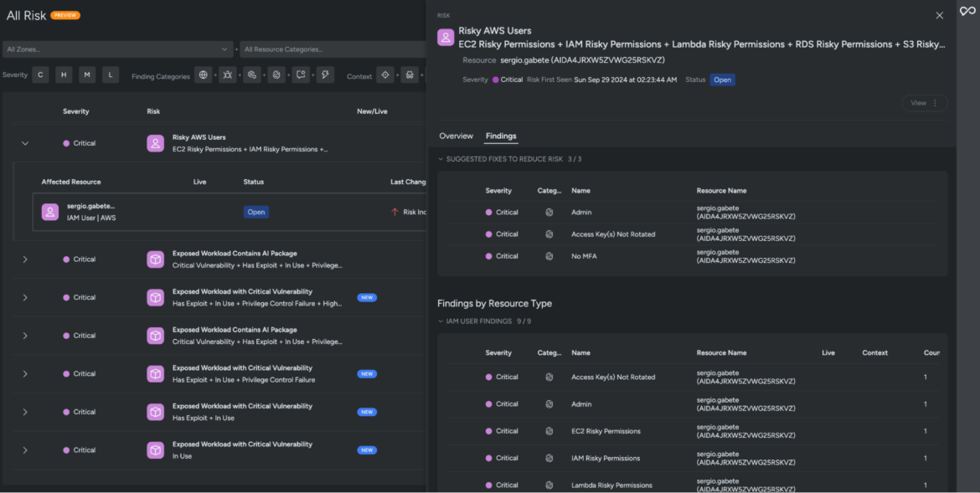Toggle the fingerprint identity finding category filter
This screenshot has height=493, width=980.
click(276, 75)
